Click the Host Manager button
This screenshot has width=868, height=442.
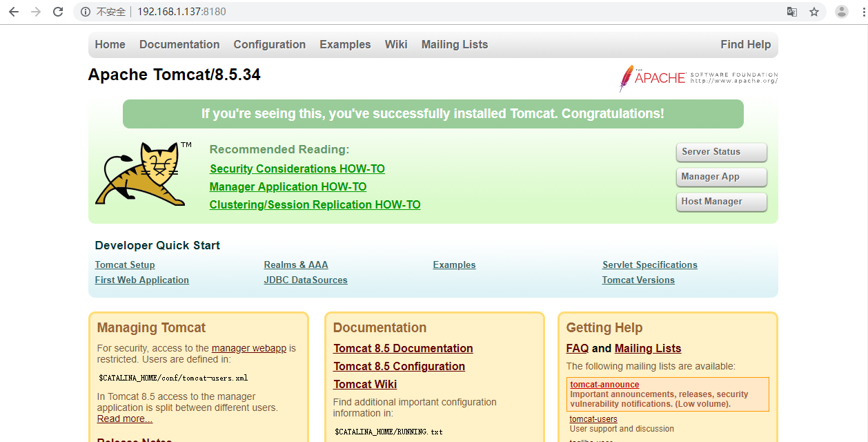click(x=722, y=202)
